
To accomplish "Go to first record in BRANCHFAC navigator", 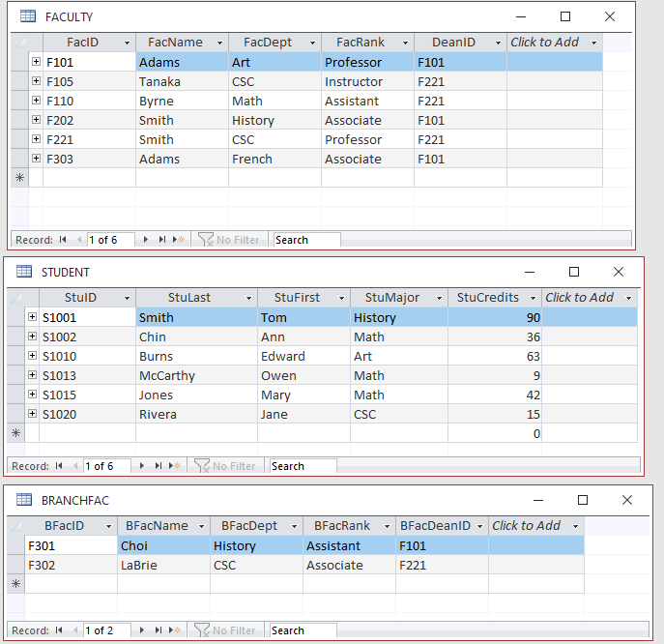I will (x=59, y=630).
